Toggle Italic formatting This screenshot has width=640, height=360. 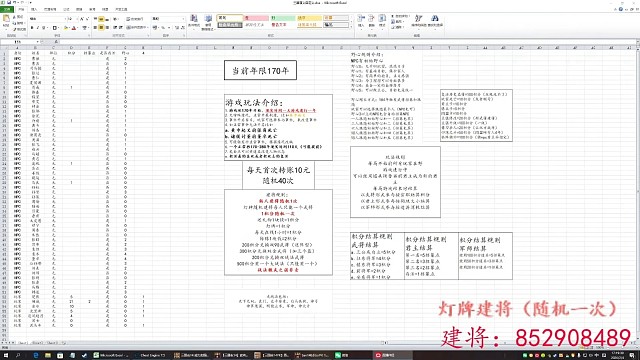38,28
